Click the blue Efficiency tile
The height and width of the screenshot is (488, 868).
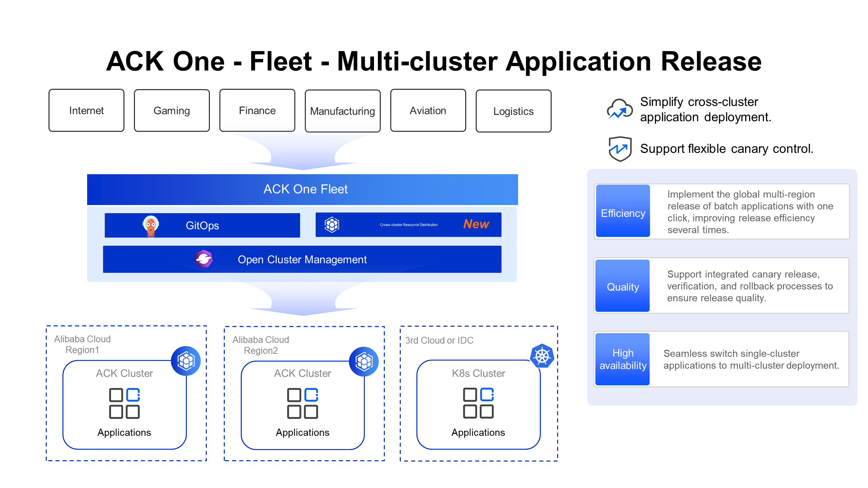coord(623,211)
